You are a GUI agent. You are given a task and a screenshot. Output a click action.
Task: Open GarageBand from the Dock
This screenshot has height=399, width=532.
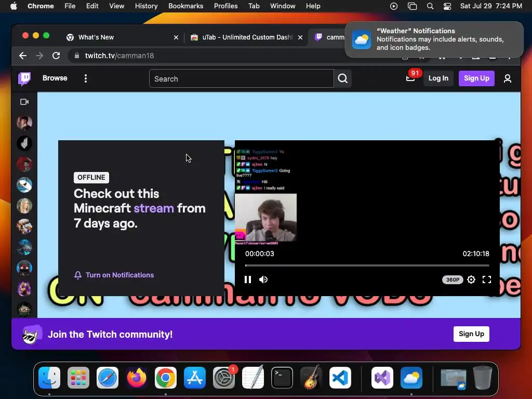(x=311, y=378)
